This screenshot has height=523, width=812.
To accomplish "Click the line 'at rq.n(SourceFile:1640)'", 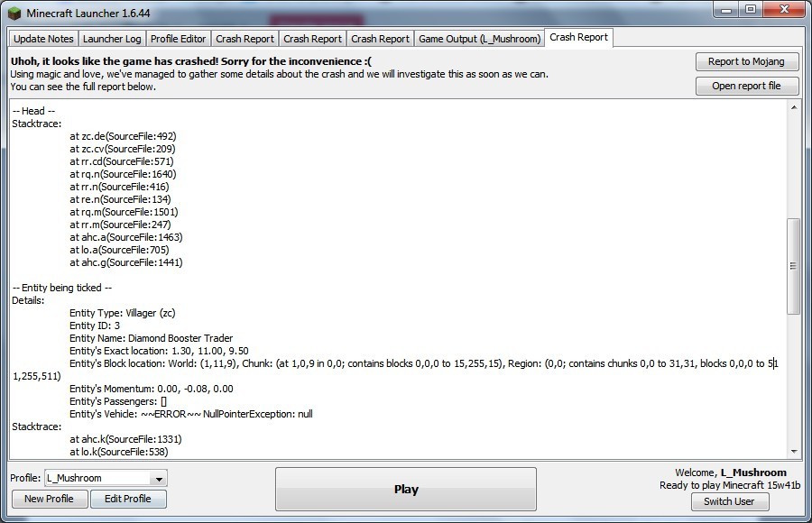I will click(x=123, y=174).
